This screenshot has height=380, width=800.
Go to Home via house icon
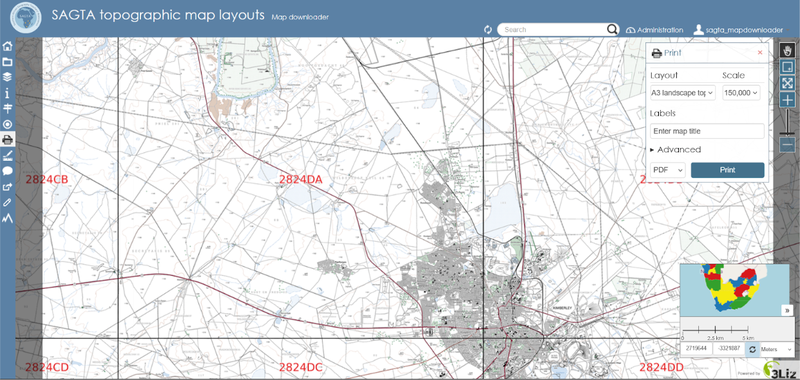(7, 46)
